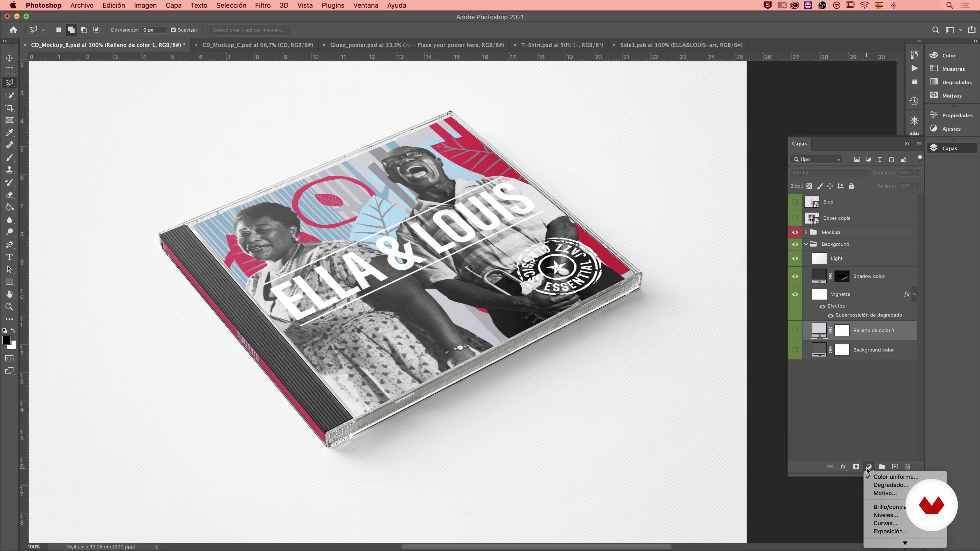Show the Relleno de color 1 layer
The width and height of the screenshot is (980, 551).
click(795, 330)
